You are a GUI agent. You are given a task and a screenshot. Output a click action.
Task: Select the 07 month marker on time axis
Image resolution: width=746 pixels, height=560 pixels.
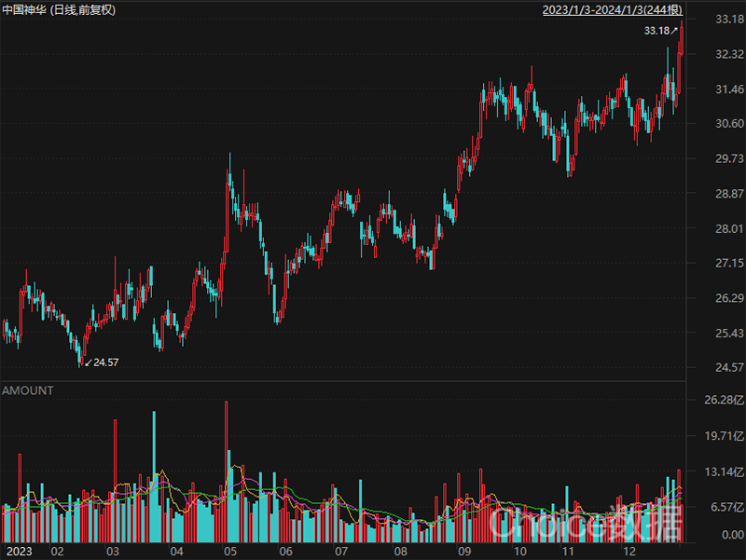[342, 551]
